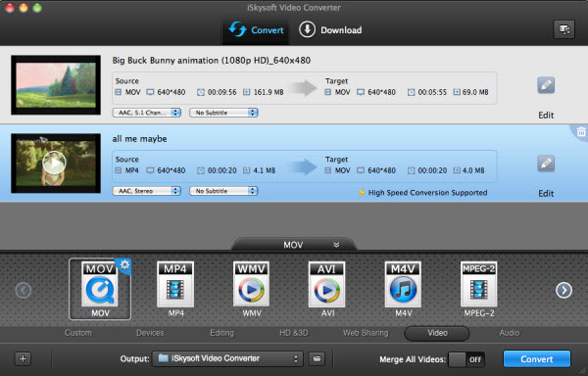Open AAC, 5.1 Chan audio track dropdown

click(x=147, y=113)
